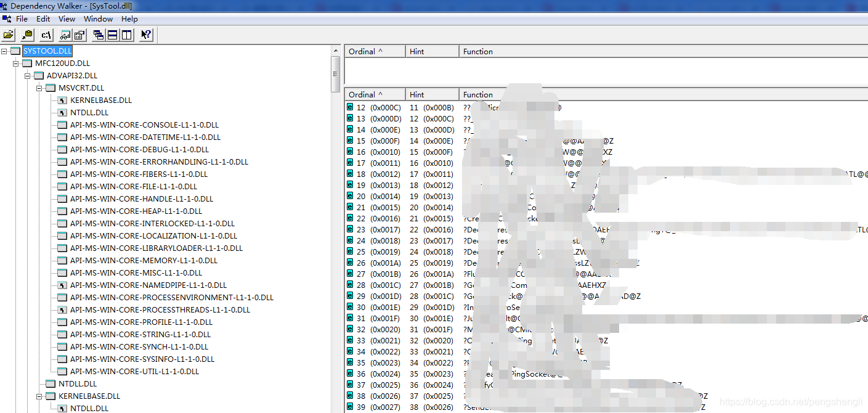
Task: Sort upper list by Function column
Action: [x=663, y=51]
